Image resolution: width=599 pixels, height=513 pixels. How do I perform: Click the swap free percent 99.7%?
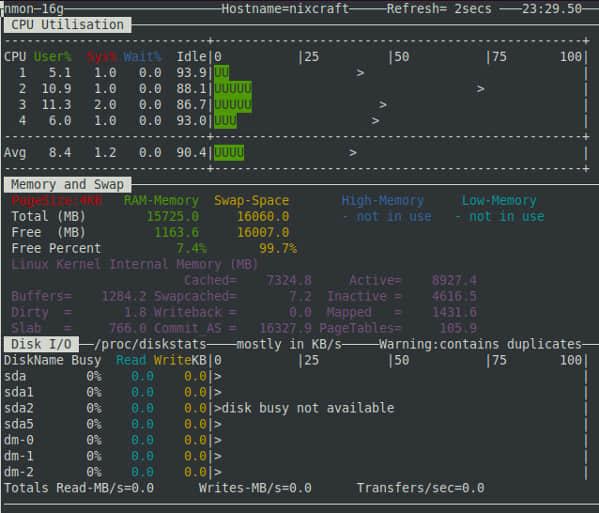coord(278,249)
